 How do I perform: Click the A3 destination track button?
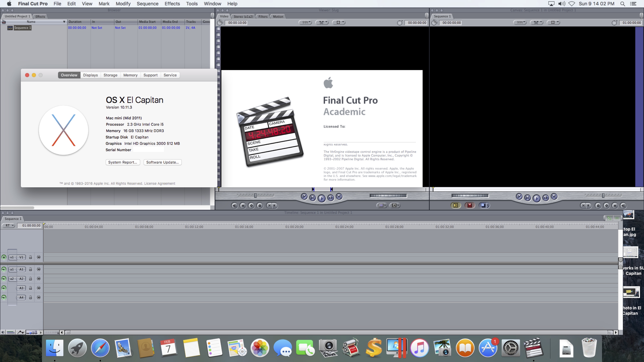pos(21,288)
